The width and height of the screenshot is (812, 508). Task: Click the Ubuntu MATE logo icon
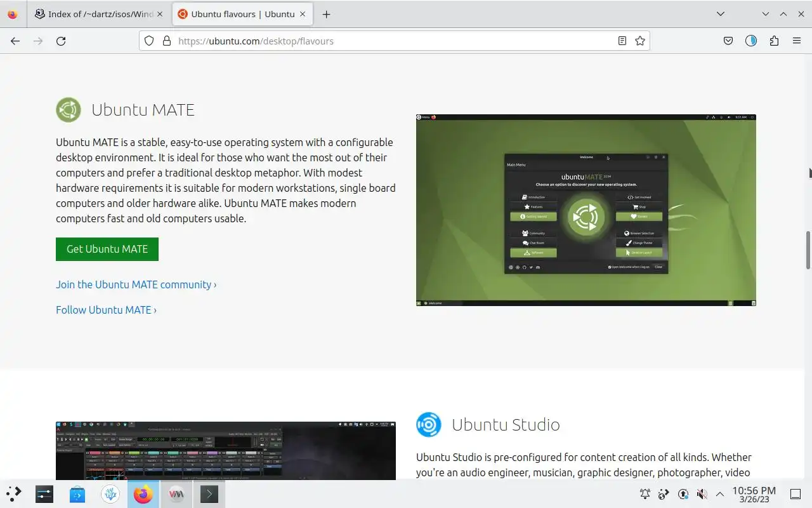pyautogui.click(x=69, y=110)
